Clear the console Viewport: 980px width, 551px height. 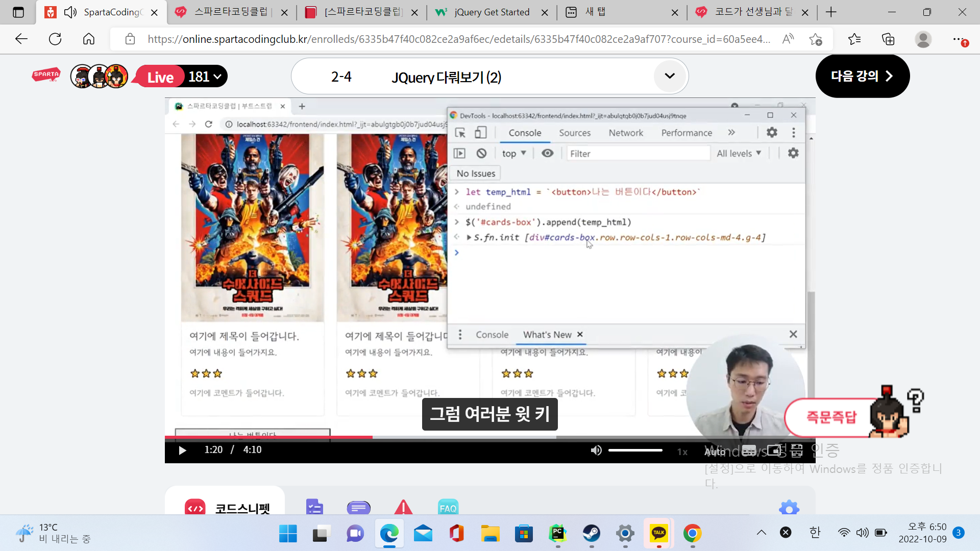tap(481, 153)
